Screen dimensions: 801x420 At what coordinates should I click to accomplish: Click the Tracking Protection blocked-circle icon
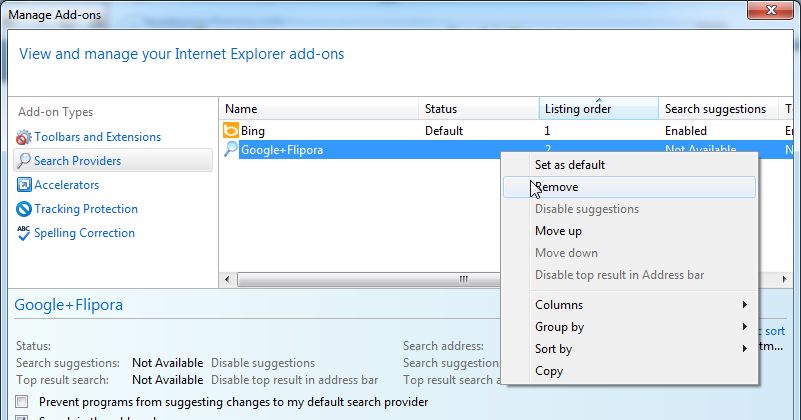[x=24, y=209]
